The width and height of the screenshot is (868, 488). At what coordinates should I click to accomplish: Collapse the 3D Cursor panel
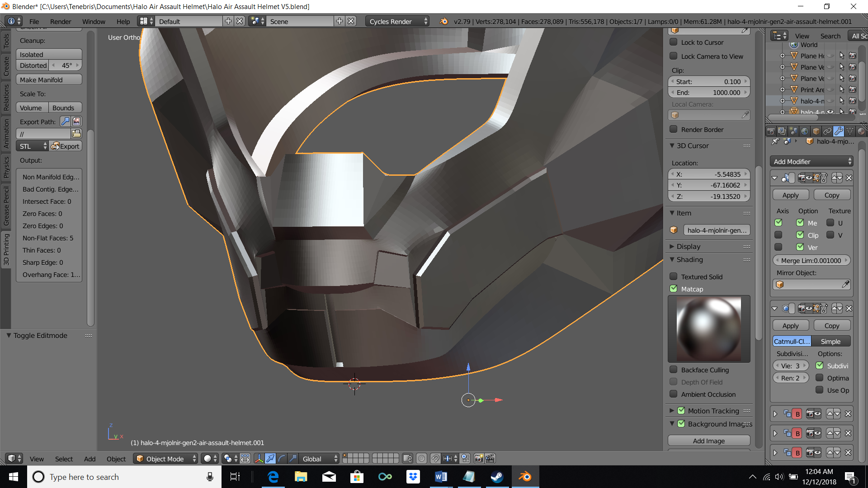point(672,145)
